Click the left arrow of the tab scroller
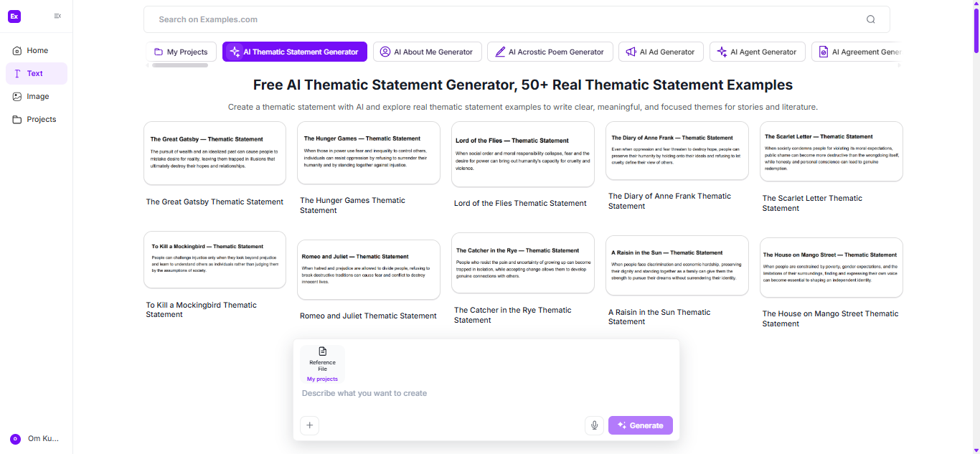980x454 pixels. point(148,65)
